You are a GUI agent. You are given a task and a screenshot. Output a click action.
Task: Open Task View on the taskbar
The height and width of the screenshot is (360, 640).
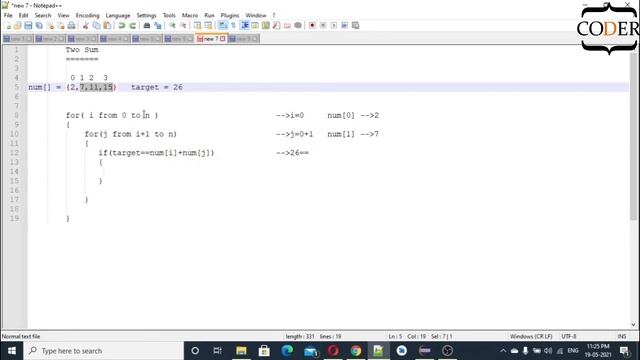pos(217,351)
